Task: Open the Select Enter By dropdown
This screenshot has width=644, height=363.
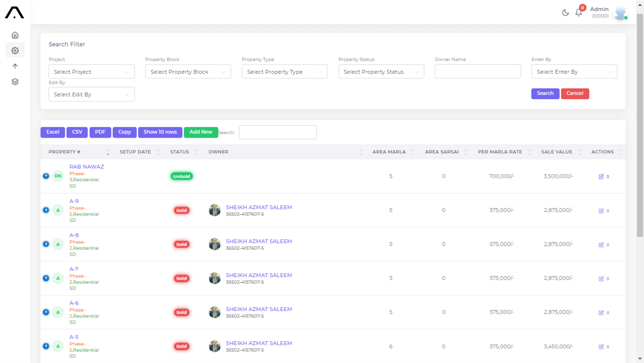Action: coord(574,72)
